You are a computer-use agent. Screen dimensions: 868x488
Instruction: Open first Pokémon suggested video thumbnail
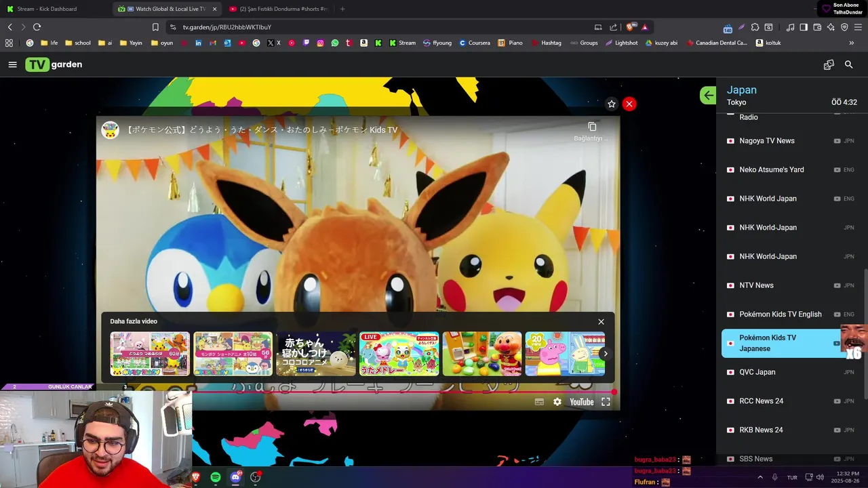(150, 353)
